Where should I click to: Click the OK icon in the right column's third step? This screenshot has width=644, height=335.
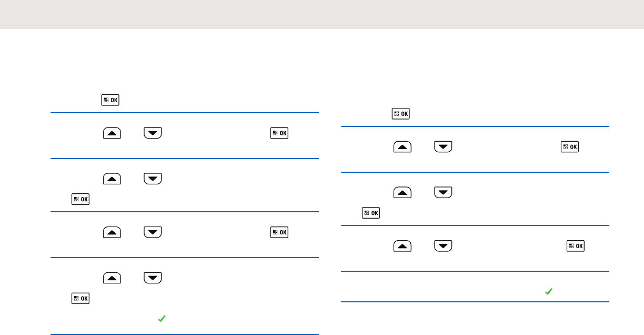click(x=371, y=213)
